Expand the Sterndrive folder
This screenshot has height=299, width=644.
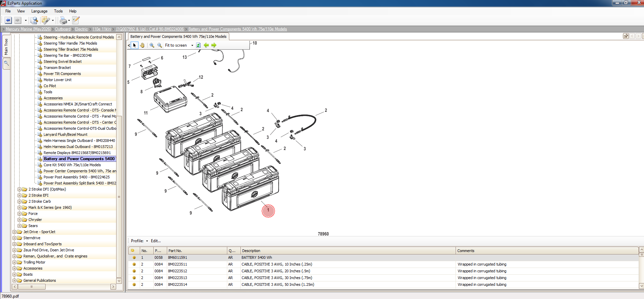pyautogui.click(x=14, y=238)
